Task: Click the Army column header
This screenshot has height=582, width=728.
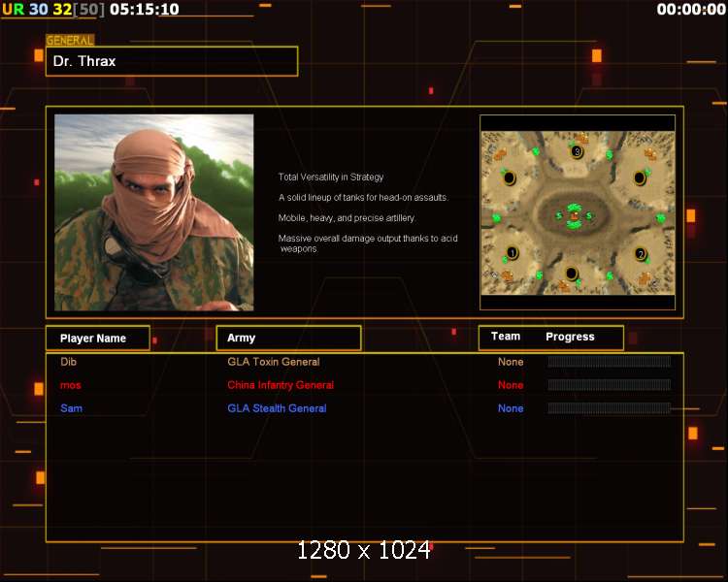Action: (289, 338)
